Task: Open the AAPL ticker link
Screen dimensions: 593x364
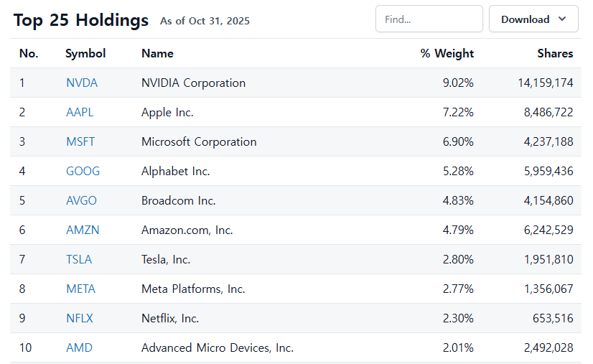Action: [x=80, y=112]
